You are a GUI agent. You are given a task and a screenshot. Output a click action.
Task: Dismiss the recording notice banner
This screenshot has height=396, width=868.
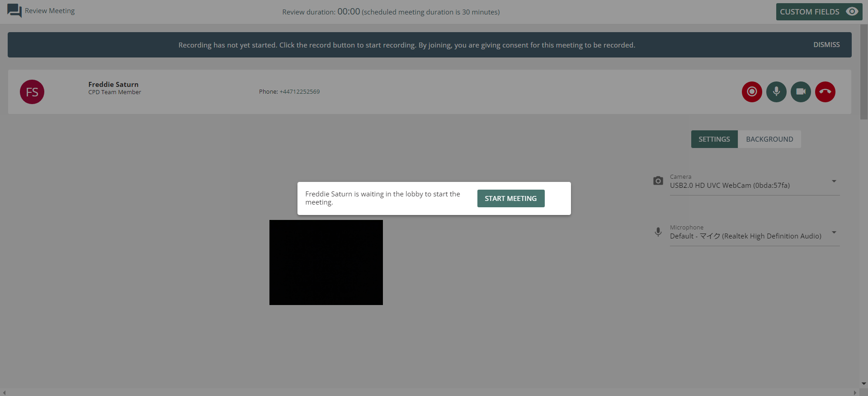coord(826,45)
